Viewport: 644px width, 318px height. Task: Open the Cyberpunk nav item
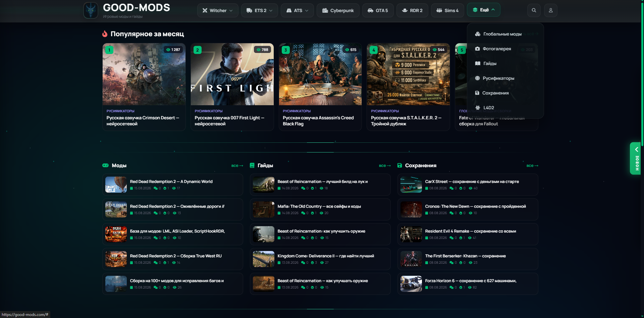(x=338, y=10)
